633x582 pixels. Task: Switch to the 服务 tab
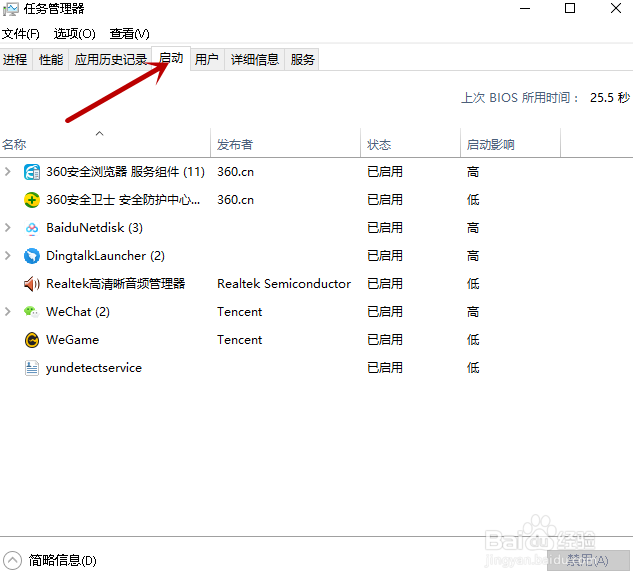click(302, 60)
